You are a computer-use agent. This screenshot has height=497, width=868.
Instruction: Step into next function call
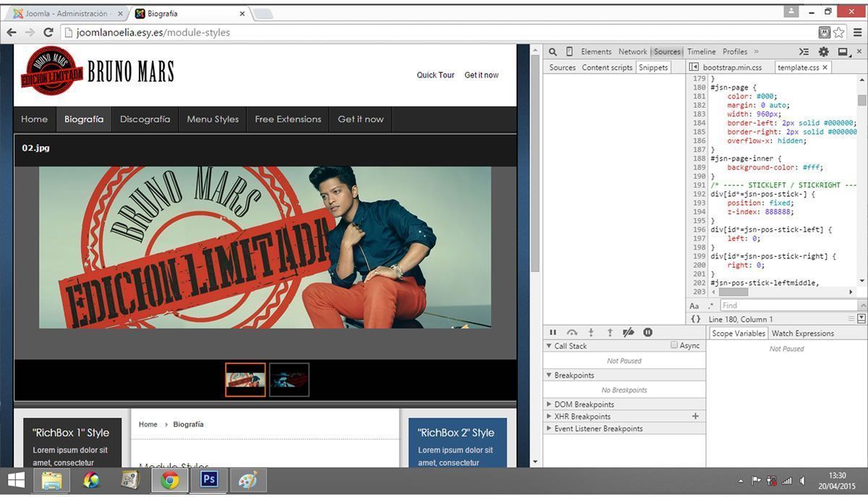(x=591, y=332)
